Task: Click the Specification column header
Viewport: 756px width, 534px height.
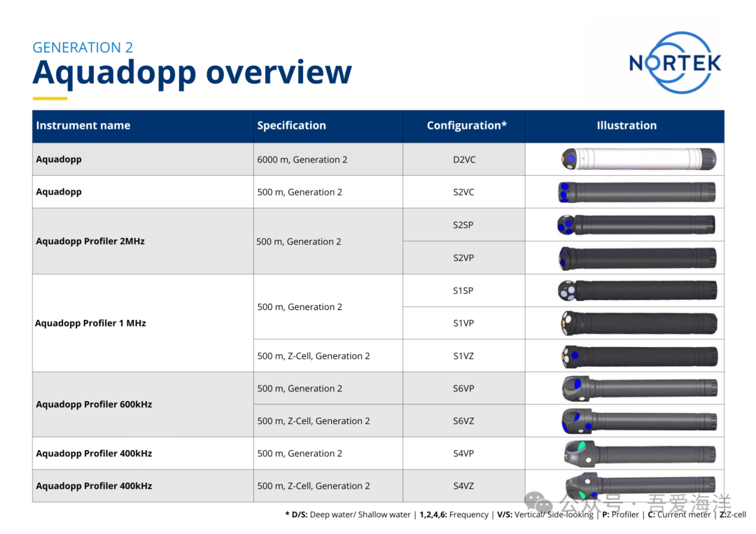Action: pyautogui.click(x=291, y=126)
